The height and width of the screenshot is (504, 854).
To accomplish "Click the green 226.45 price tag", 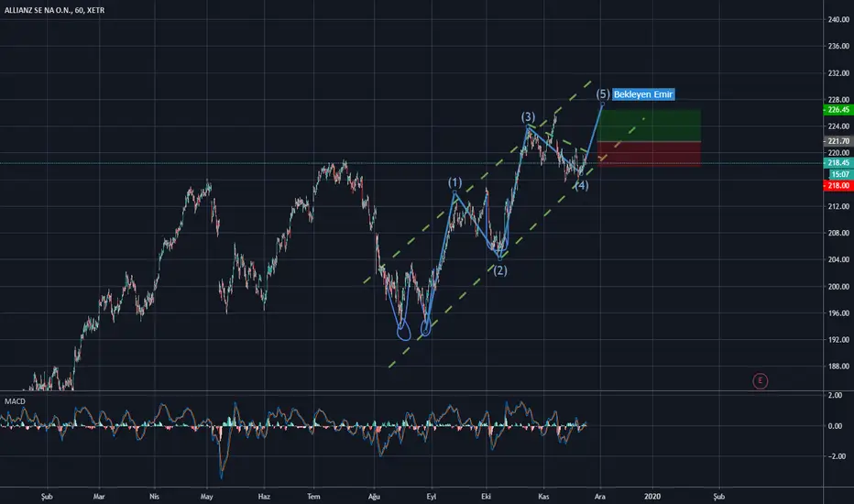I will 838,110.
